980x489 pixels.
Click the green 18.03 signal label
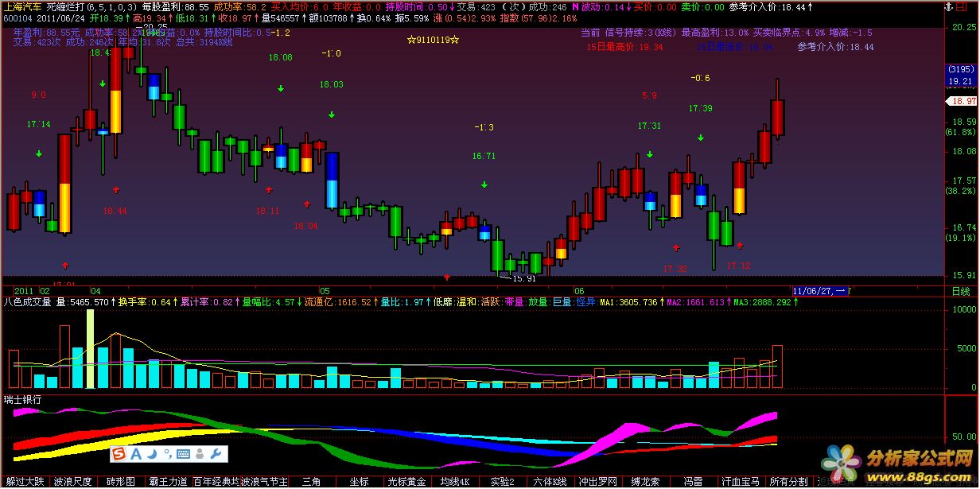pyautogui.click(x=331, y=84)
